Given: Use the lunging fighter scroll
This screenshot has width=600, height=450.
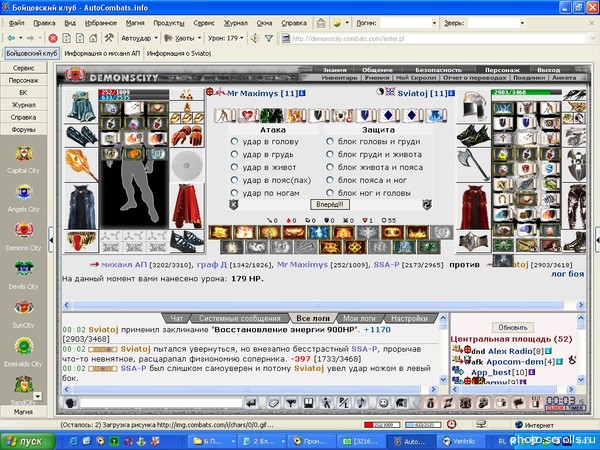Looking at the screenshot, I should point(224,115).
